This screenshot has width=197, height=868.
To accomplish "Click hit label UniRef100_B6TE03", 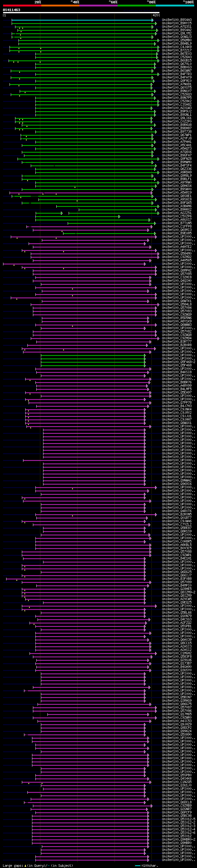I will (177, 54).
